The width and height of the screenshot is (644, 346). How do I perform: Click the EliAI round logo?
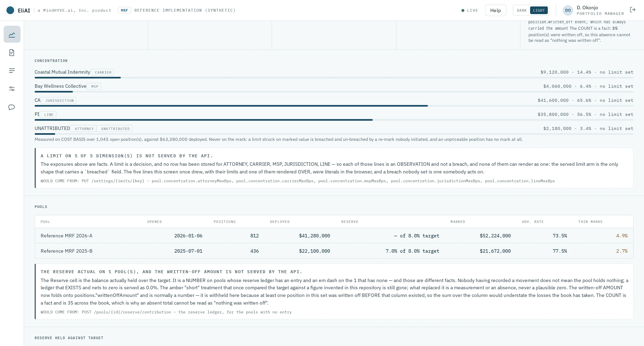coord(10,10)
